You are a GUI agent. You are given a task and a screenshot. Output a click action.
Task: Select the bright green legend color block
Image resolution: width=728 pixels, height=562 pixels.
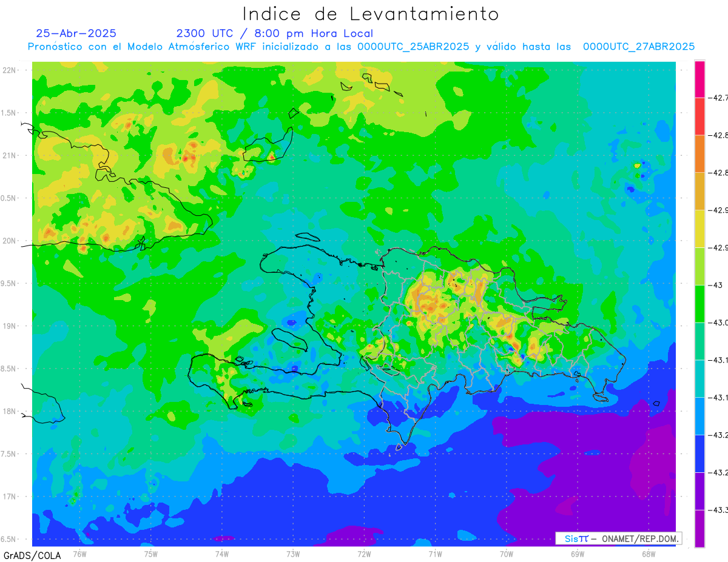tap(699, 304)
